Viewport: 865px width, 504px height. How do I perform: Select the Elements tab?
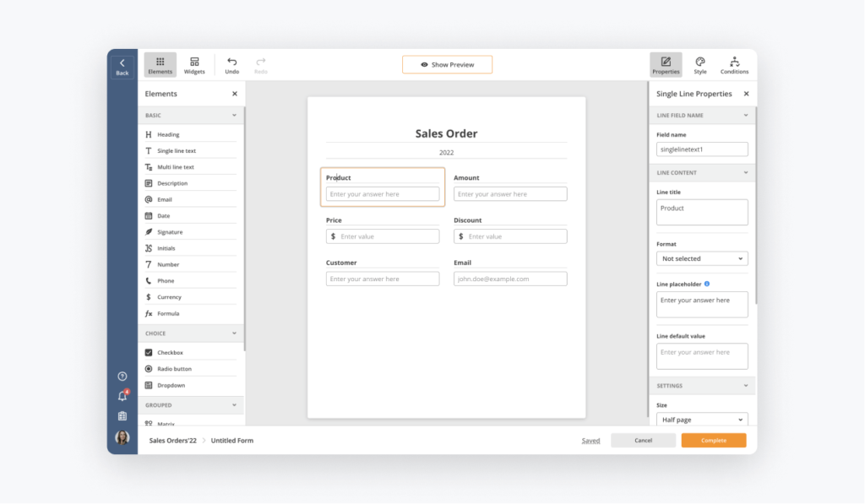point(160,65)
